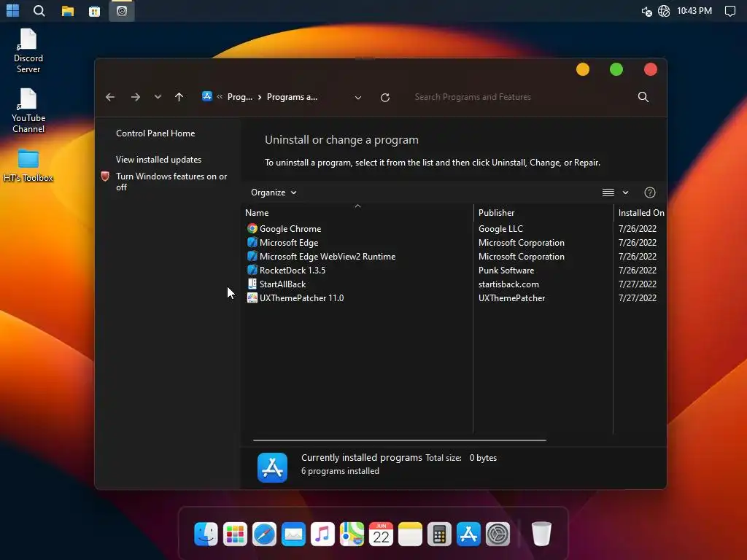Screen dimensions: 747x560
Task: Open the taskbar search magnifier
Action: click(39, 10)
